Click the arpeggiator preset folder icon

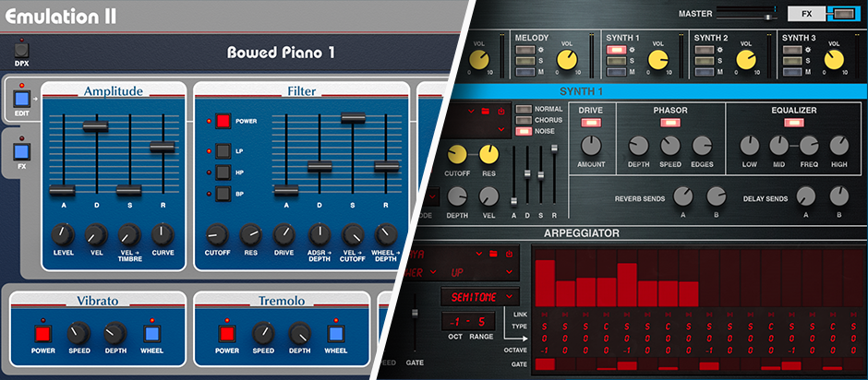492,253
